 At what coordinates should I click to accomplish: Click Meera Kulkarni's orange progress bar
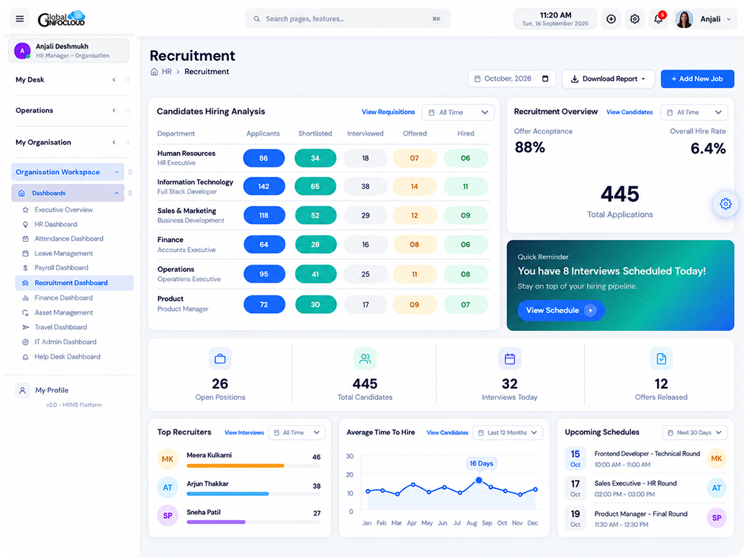tap(235, 465)
